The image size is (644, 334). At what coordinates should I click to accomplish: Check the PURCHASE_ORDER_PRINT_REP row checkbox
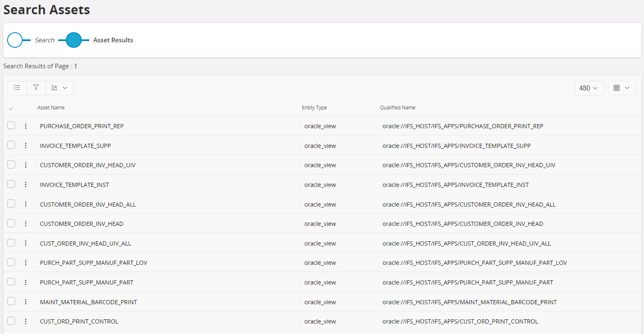pos(11,125)
